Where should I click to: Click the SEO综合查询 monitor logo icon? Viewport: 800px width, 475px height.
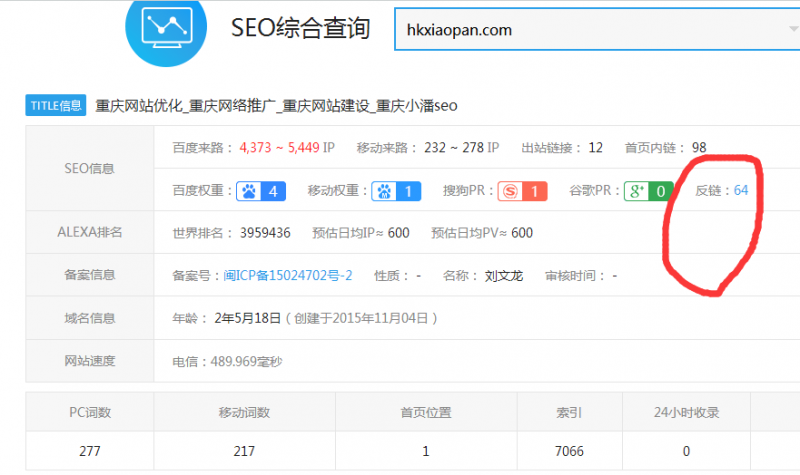[x=166, y=28]
